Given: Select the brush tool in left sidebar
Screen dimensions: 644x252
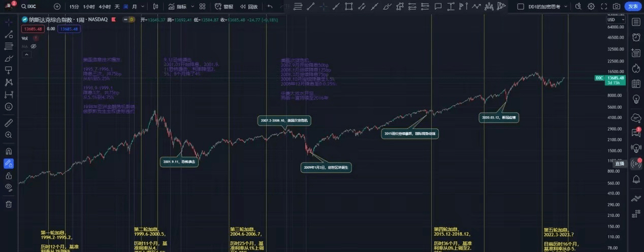Looking at the screenshot, I should click(8, 58).
